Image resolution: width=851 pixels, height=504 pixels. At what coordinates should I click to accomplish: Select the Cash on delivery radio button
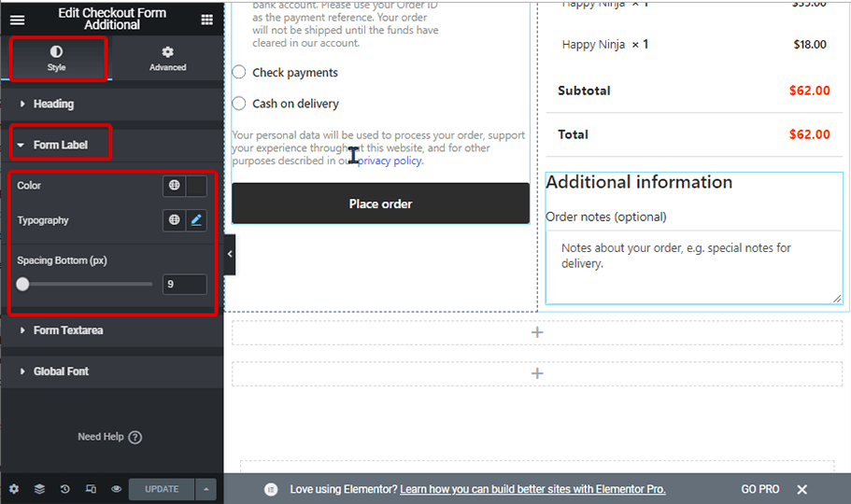point(239,103)
